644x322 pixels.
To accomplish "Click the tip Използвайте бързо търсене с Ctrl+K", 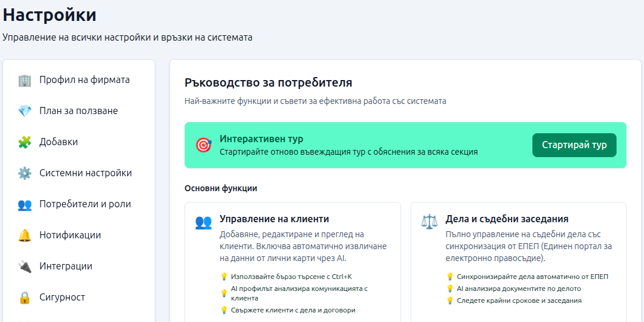I will click(x=291, y=277).
